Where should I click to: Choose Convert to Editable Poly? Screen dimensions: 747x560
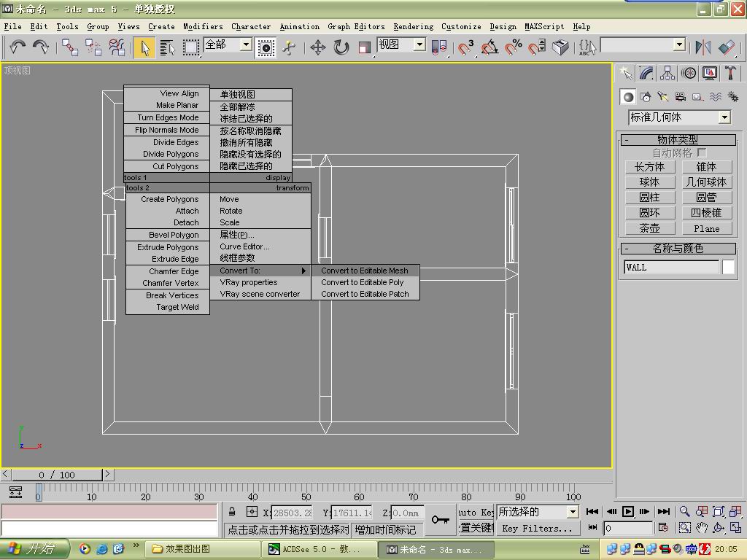[363, 282]
